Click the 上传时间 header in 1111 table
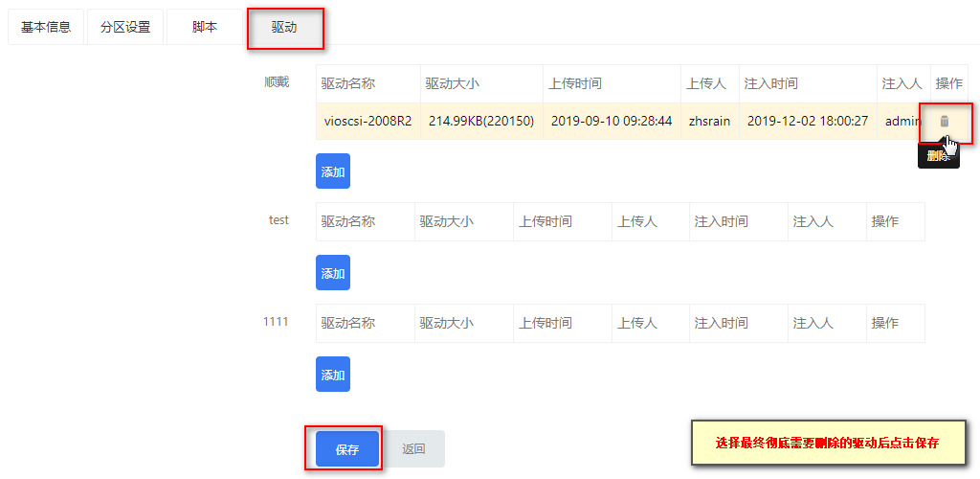This screenshot has height=479, width=980. coord(545,323)
